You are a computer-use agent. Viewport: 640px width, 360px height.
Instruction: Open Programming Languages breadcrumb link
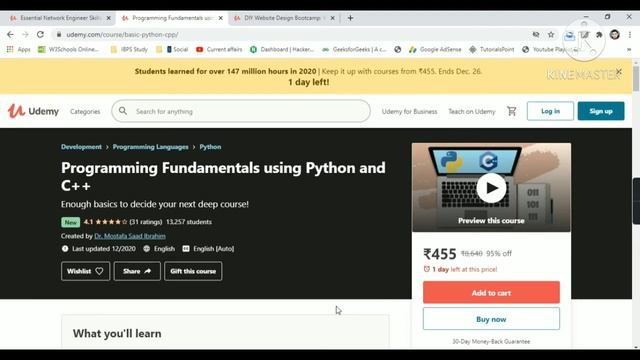tap(151, 147)
